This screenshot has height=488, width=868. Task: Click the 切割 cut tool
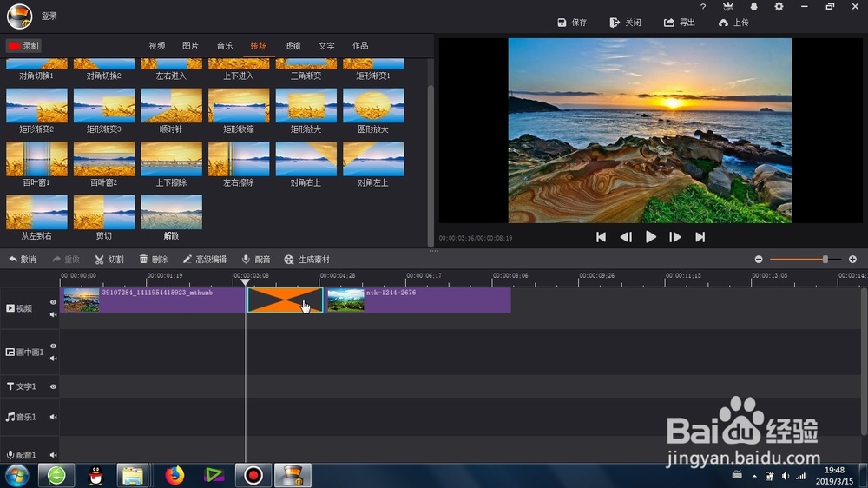pyautogui.click(x=109, y=260)
